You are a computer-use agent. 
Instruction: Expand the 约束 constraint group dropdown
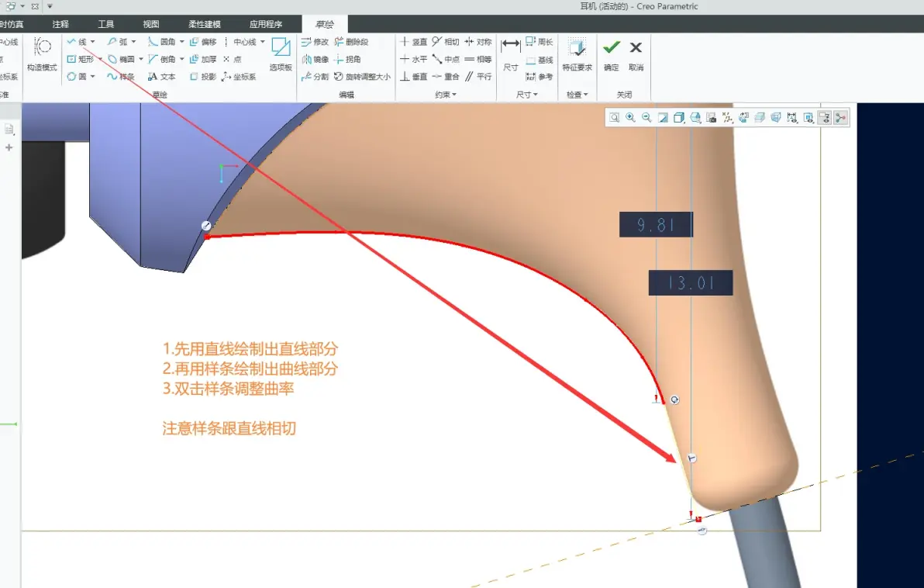click(x=446, y=95)
